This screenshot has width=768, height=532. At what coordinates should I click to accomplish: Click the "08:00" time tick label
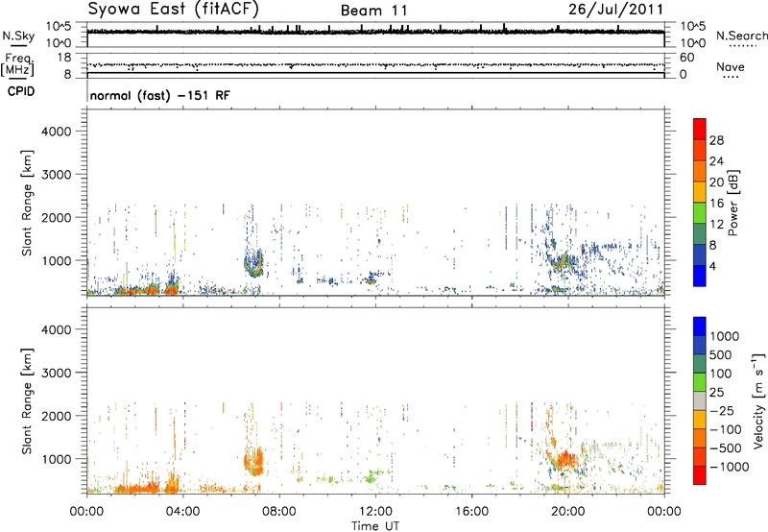click(x=279, y=512)
